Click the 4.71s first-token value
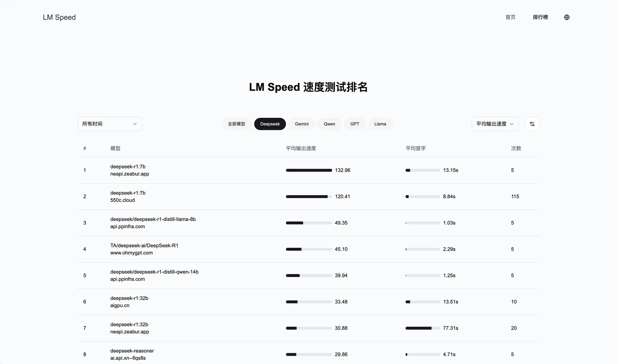This screenshot has height=364, width=617. [449, 354]
